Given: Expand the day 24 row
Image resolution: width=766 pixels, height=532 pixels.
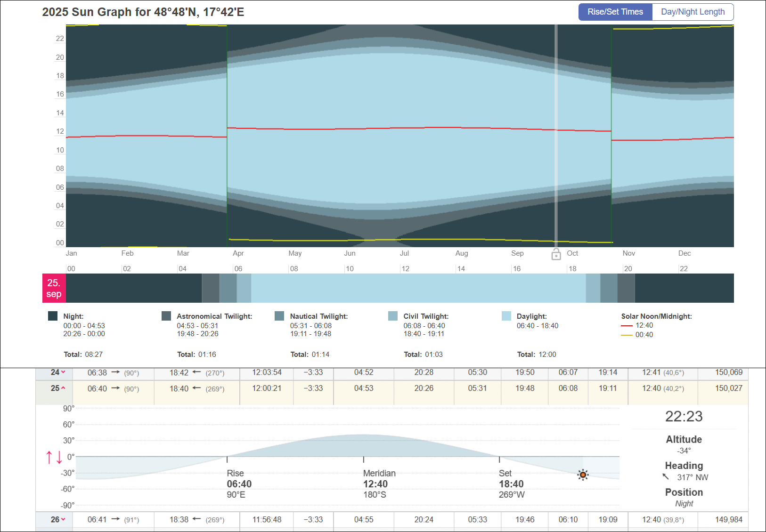Looking at the screenshot, I should coord(63,372).
